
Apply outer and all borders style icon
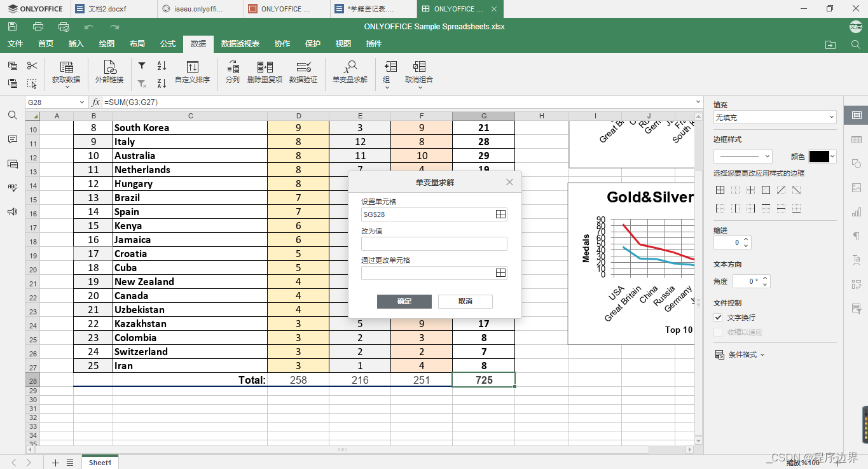click(x=720, y=190)
